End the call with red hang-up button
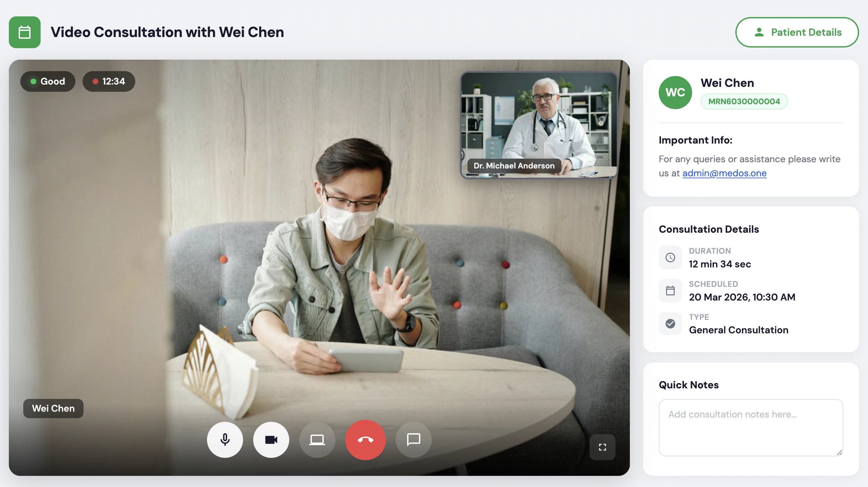Viewport: 868px width, 487px height. tap(365, 439)
